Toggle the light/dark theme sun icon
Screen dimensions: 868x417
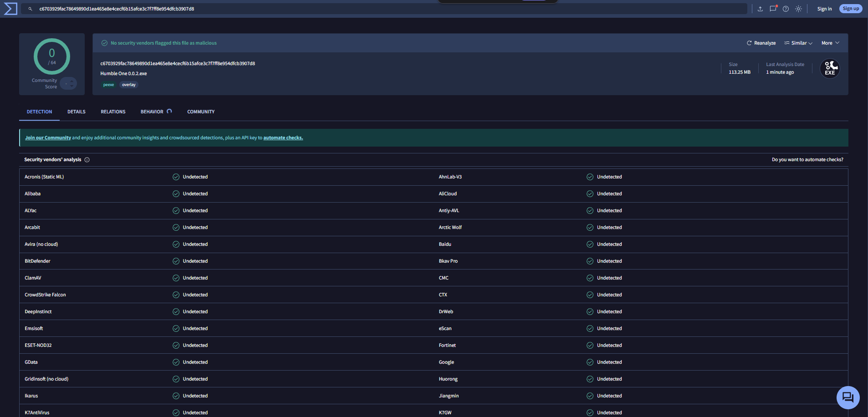798,9
